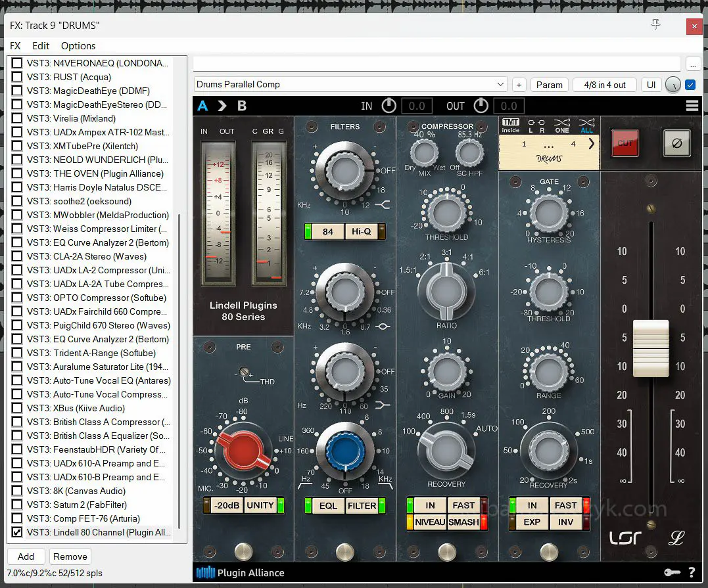Click the A to B copy arrow
This screenshot has height=588, width=708.
222,106
